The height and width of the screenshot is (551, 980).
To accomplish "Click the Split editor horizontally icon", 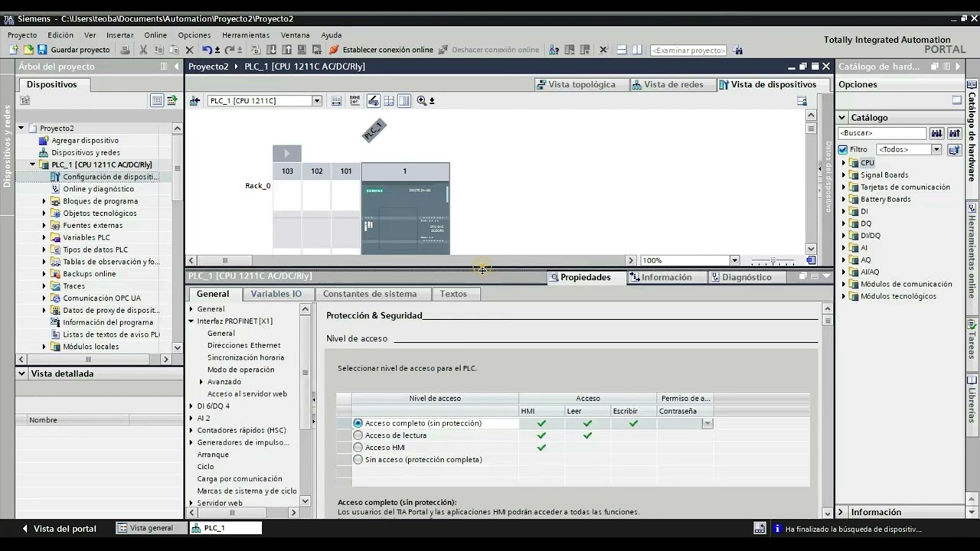I will pos(622,50).
